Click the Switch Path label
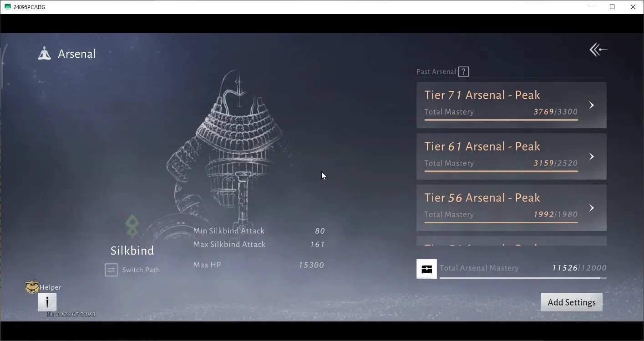The width and height of the screenshot is (644, 341). [x=141, y=270]
